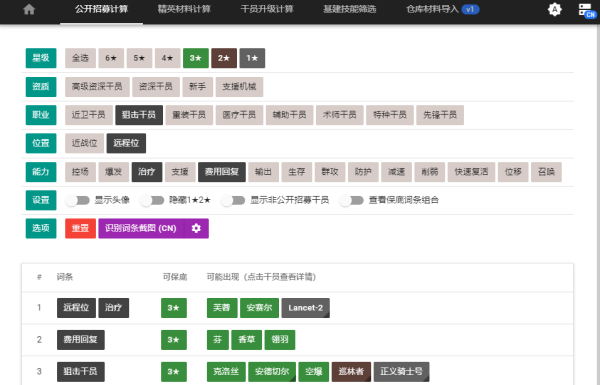Viewport: 600px width, 385px height.
Task: Open operator 芙蓉 details
Action: point(222,308)
